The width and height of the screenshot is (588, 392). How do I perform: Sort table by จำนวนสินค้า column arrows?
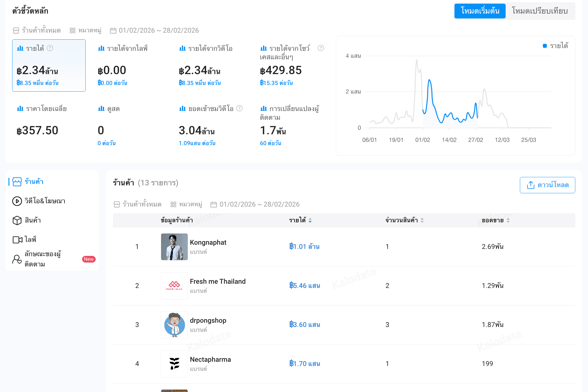click(422, 220)
